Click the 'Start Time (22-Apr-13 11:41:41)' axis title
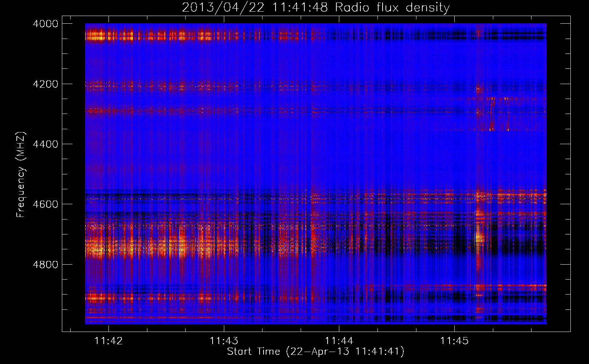 coord(316,352)
